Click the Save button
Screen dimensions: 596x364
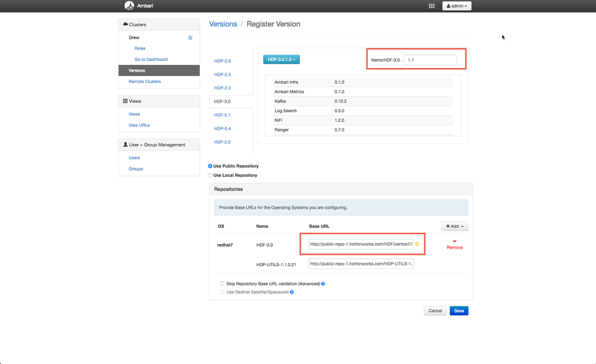pos(459,311)
